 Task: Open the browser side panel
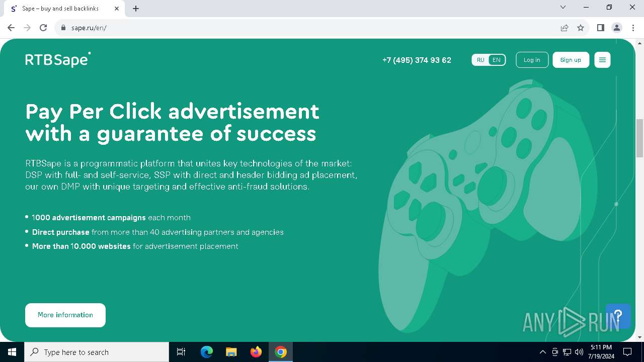tap(600, 28)
